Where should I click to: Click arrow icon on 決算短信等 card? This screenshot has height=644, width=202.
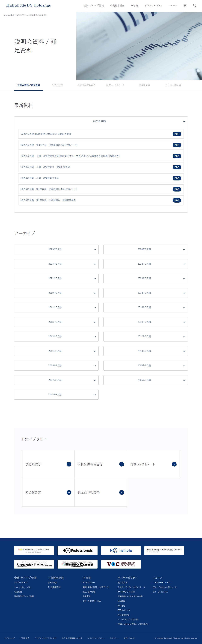click(69, 464)
